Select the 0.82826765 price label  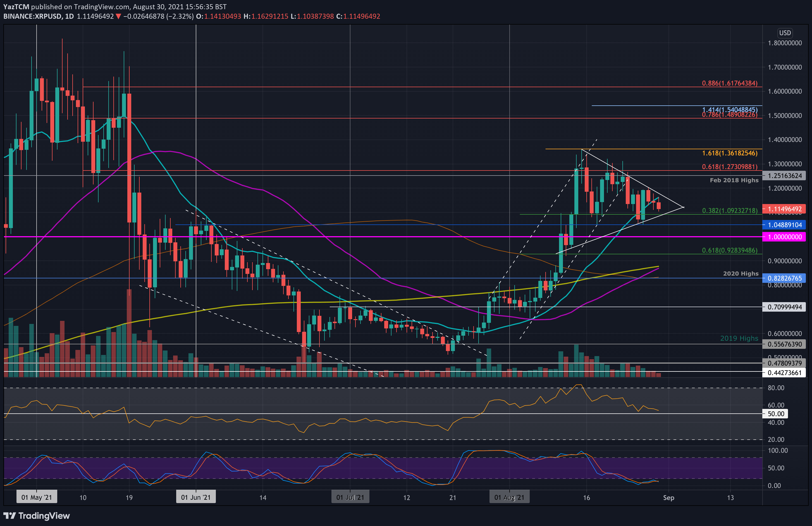pyautogui.click(x=784, y=278)
